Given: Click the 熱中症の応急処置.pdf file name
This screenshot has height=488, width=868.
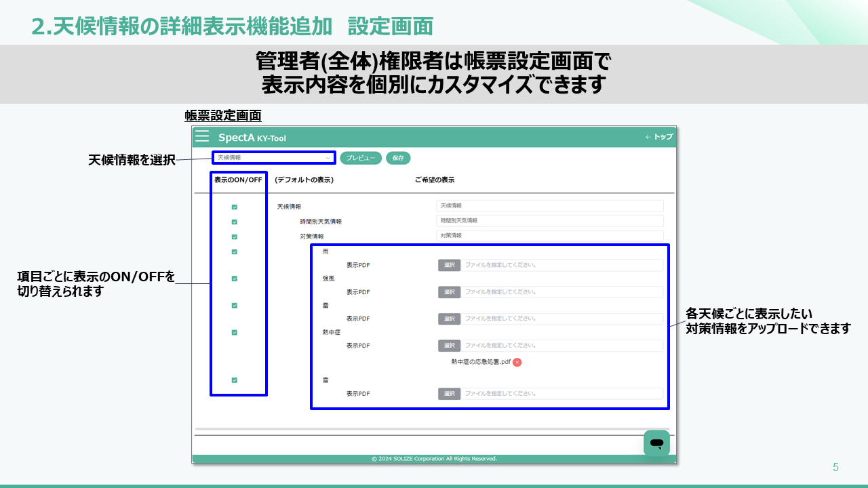Looking at the screenshot, I should pyautogui.click(x=480, y=362).
